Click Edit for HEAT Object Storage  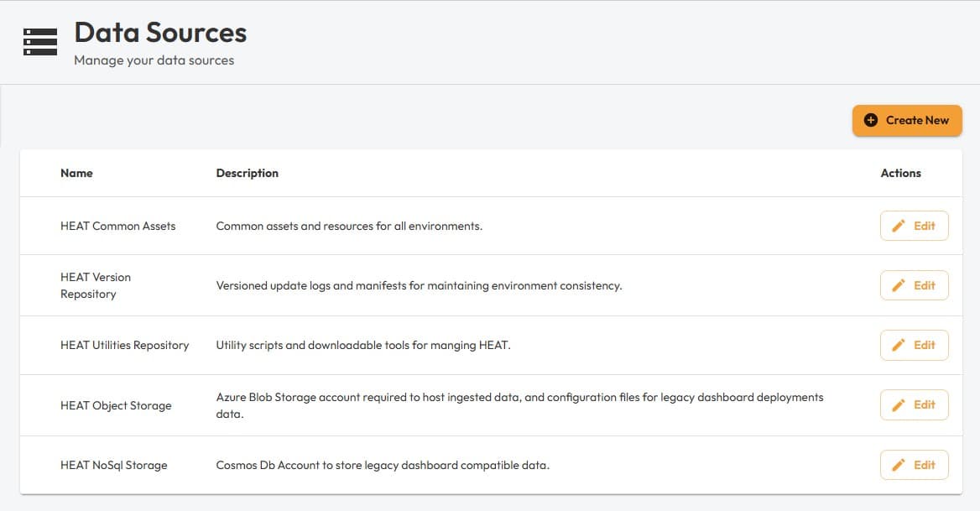(x=914, y=404)
